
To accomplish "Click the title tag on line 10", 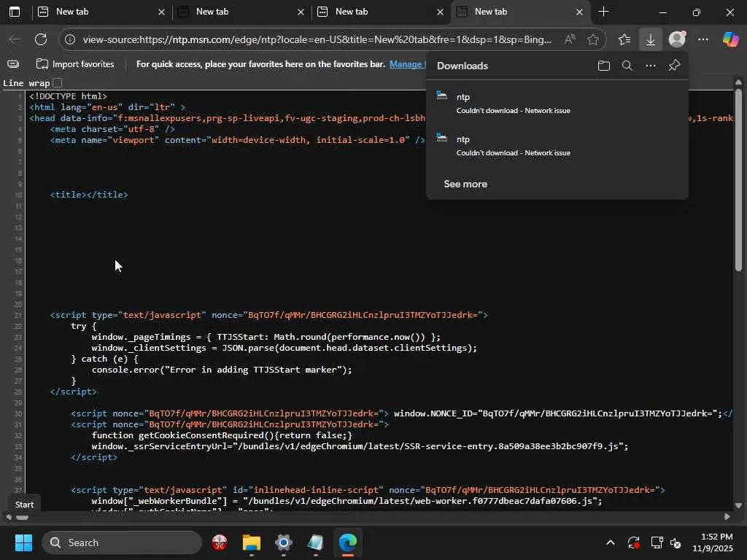I will (89, 194).
